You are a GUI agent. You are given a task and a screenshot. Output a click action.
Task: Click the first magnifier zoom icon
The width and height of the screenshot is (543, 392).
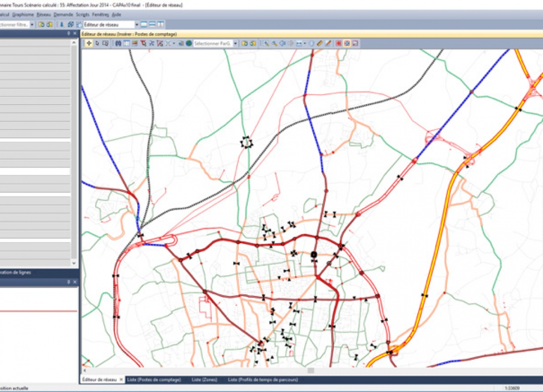tap(267, 43)
